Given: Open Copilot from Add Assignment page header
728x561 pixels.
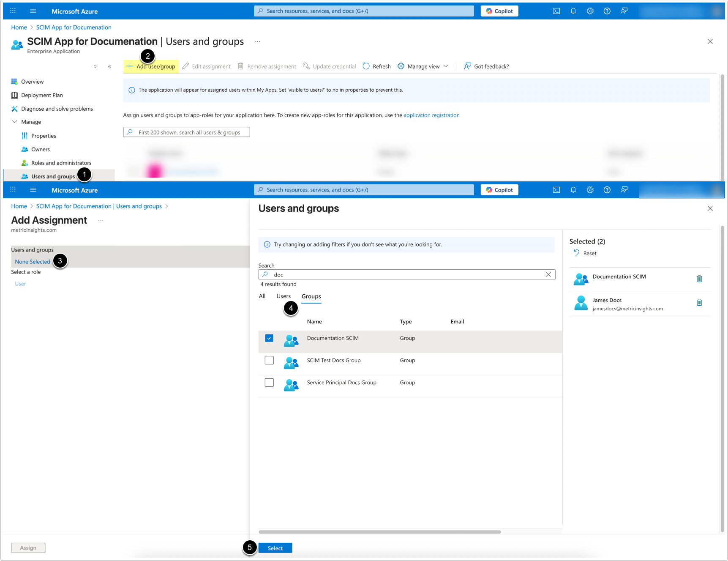Looking at the screenshot, I should coord(499,190).
